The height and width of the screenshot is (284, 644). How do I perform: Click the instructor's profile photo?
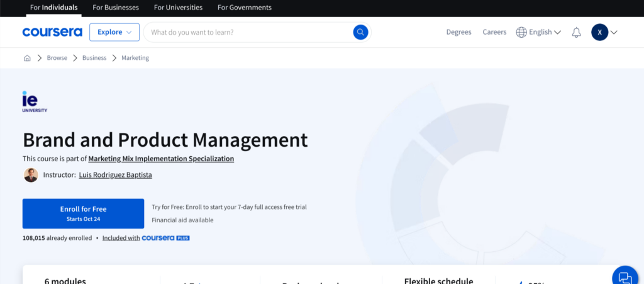pyautogui.click(x=31, y=175)
